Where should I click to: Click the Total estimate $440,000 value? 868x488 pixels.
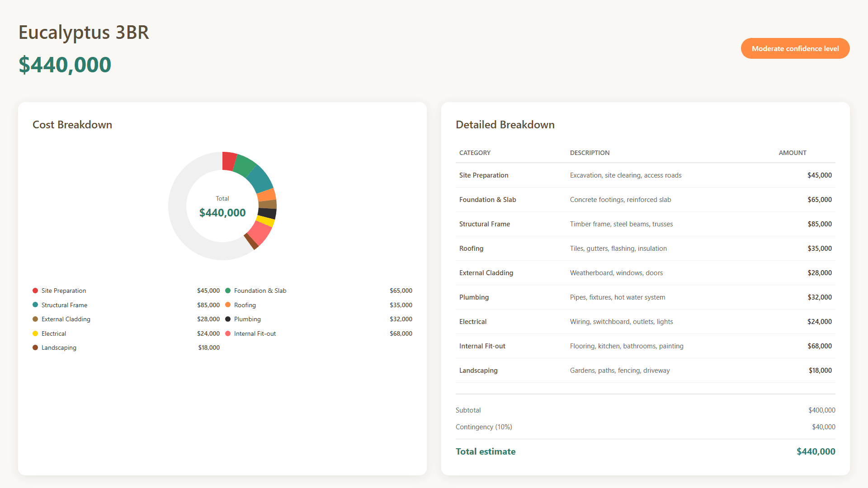816,451
